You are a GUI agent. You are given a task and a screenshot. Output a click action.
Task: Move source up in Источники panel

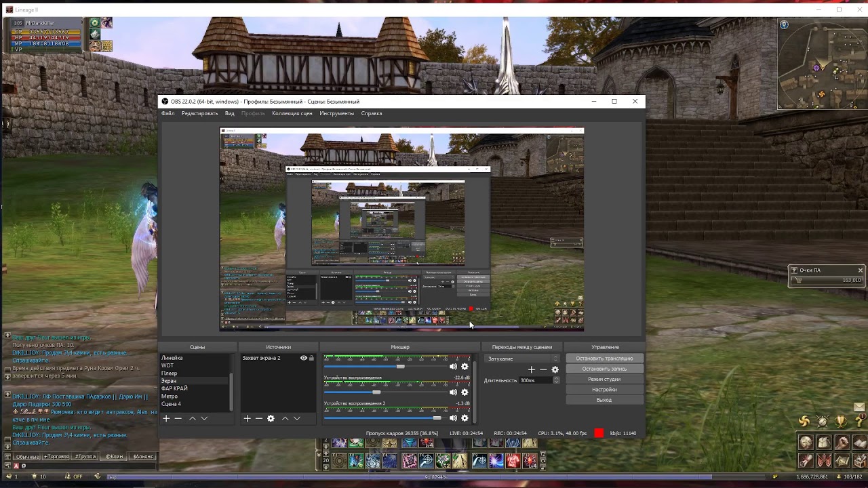(285, 418)
